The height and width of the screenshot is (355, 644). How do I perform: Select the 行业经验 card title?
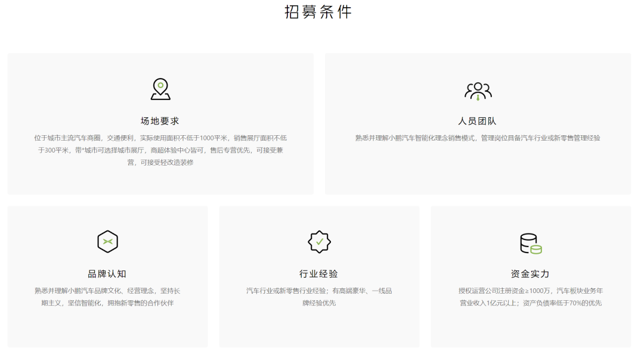coord(319,274)
